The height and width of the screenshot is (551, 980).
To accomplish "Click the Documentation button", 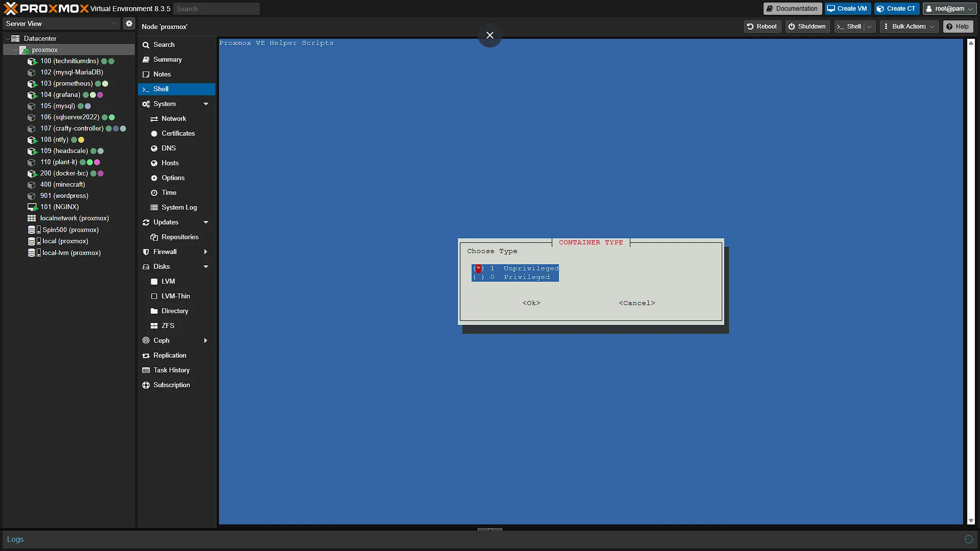I will coord(792,9).
